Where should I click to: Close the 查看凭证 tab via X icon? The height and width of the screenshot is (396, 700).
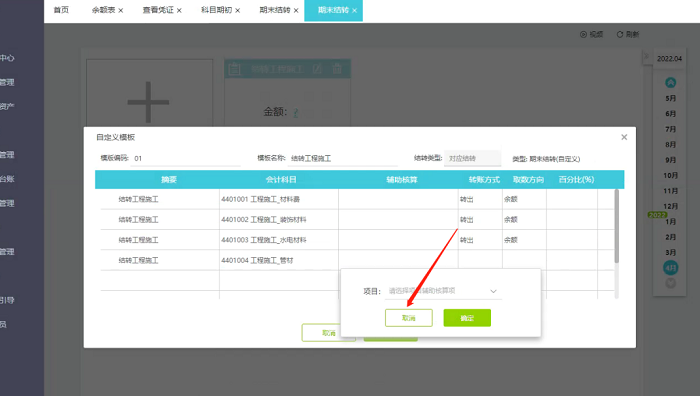click(x=179, y=10)
